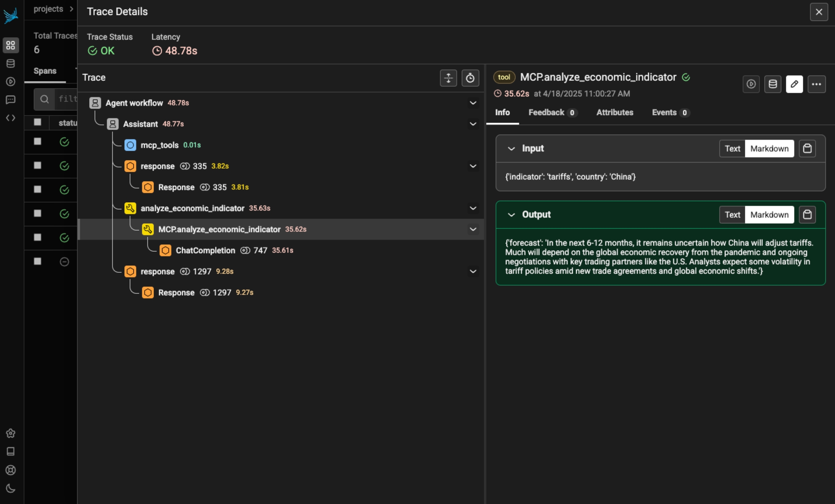
Task: Toggle the select-all checkbox in table header
Action: click(x=37, y=122)
